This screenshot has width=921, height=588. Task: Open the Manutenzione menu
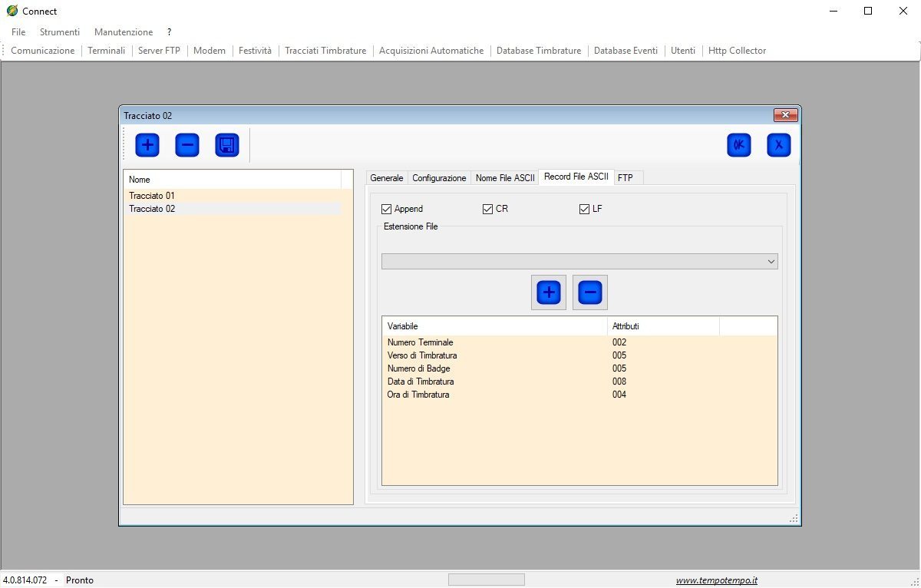(x=124, y=32)
